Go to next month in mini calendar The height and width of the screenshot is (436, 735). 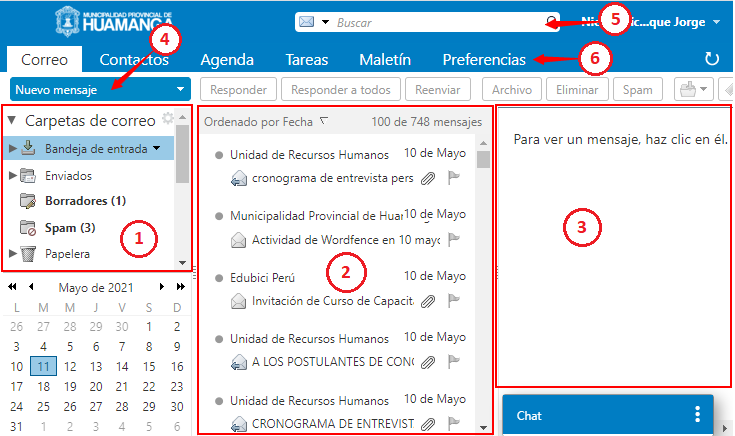[163, 287]
